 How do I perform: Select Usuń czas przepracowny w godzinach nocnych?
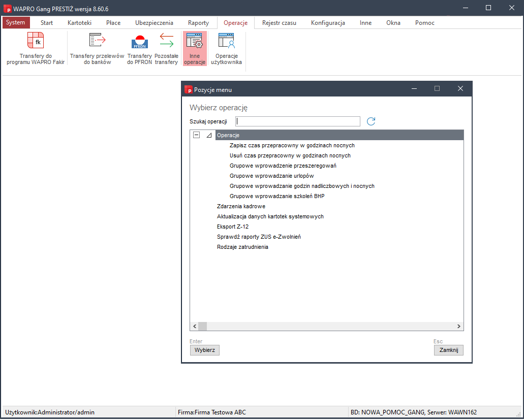pos(290,155)
